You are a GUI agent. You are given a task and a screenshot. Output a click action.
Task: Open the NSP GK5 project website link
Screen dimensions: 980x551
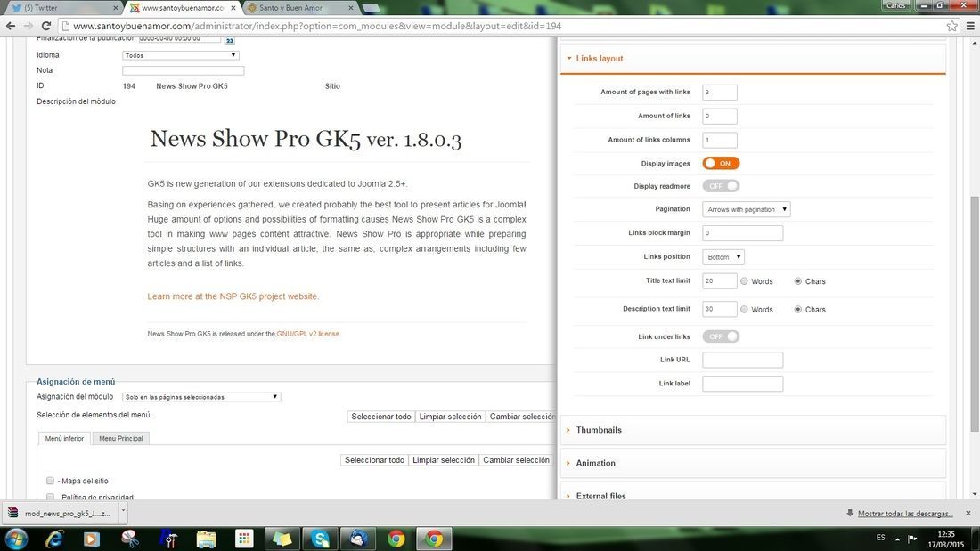(x=233, y=296)
